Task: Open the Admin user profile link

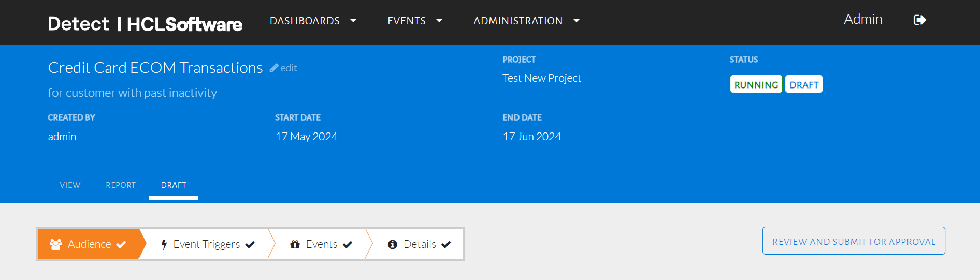Action: 863,19
